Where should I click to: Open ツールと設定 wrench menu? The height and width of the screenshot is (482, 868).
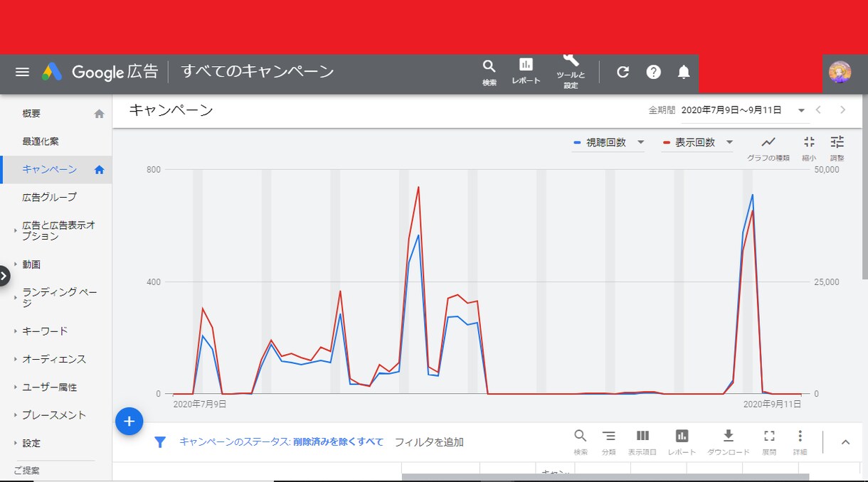(571, 71)
